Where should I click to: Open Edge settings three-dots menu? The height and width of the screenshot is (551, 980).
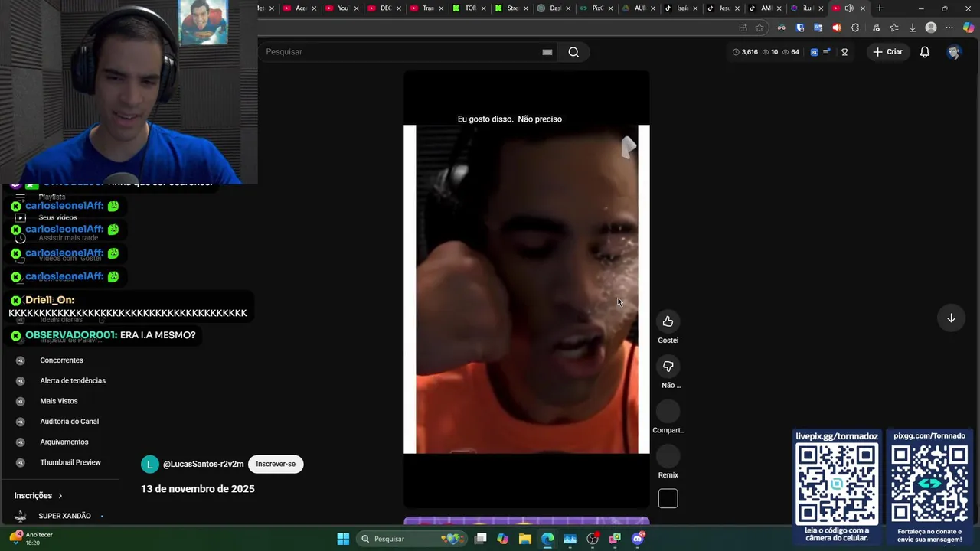(949, 28)
